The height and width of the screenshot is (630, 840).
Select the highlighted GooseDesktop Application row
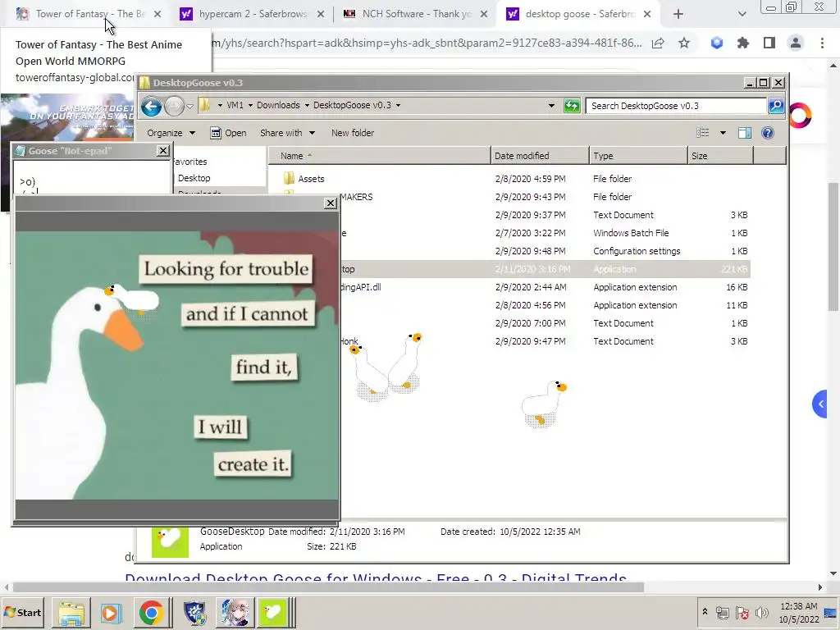[x=545, y=269]
